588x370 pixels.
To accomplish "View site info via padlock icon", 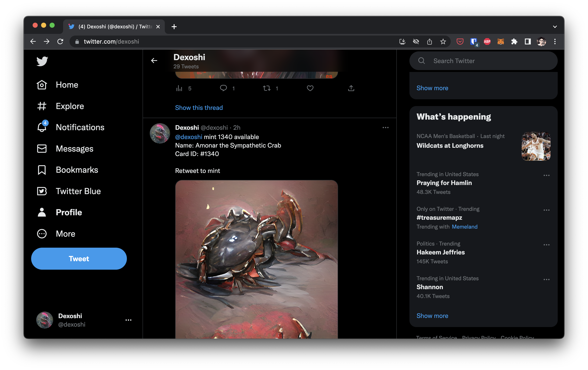I will point(77,41).
